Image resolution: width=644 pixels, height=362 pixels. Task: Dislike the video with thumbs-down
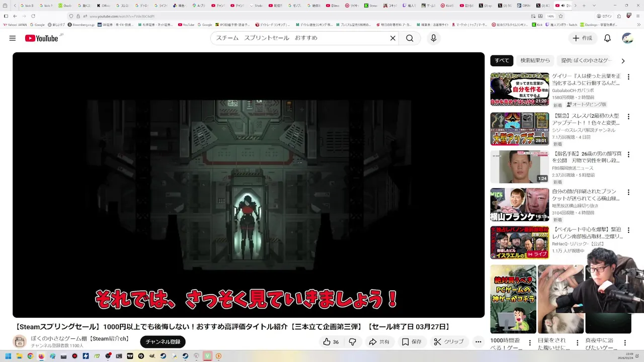coord(353,342)
